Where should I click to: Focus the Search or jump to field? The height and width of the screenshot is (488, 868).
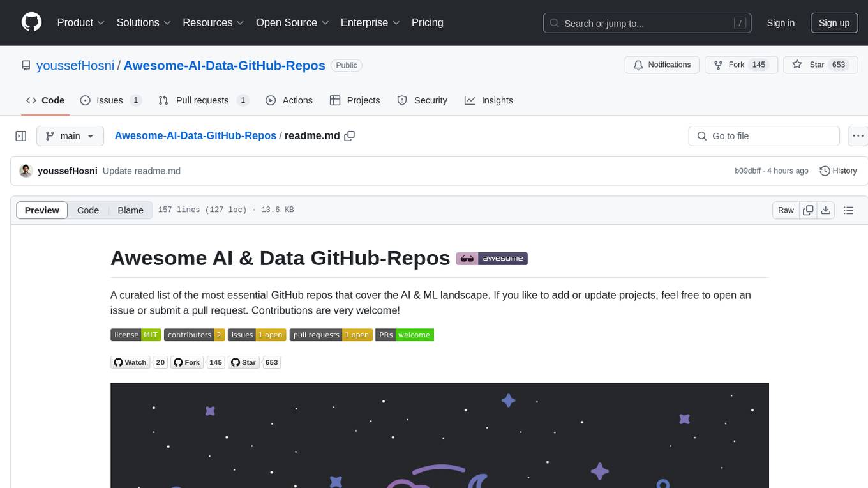[647, 23]
